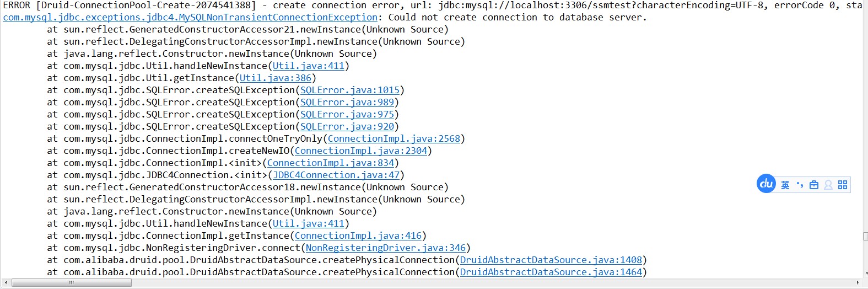Open the Util.java:386 source link
Viewport: 868px width, 289px height.
pos(276,78)
